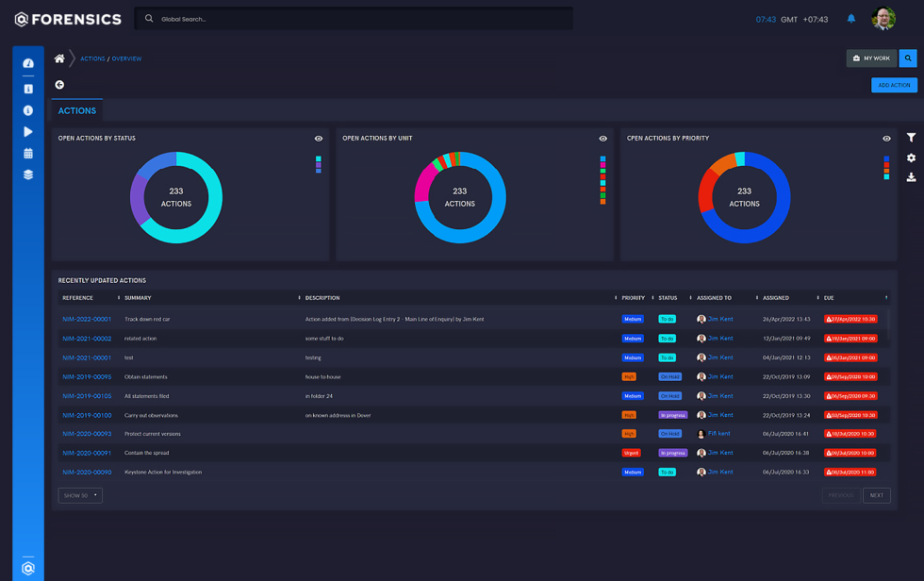Expand the Show 50 rows dropdown

(80, 495)
